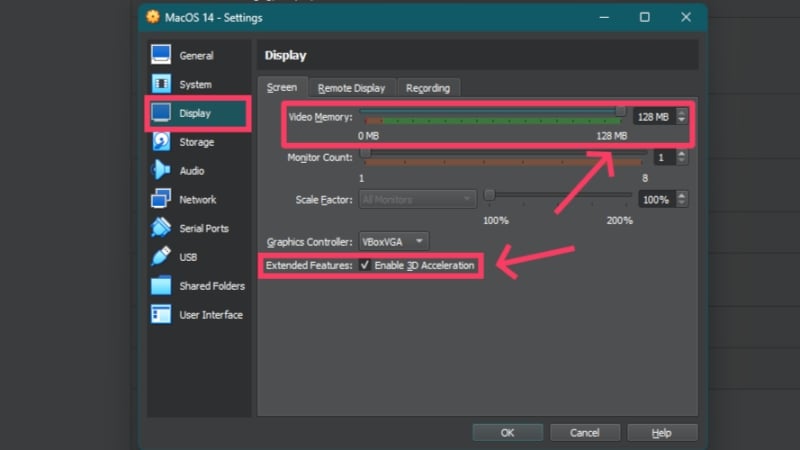Click the Monitor Count value field

(665, 157)
